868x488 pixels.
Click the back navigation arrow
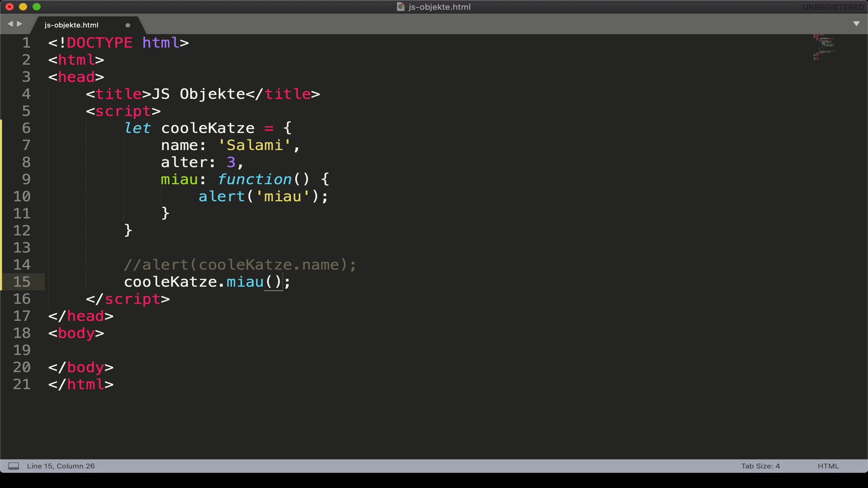click(10, 24)
